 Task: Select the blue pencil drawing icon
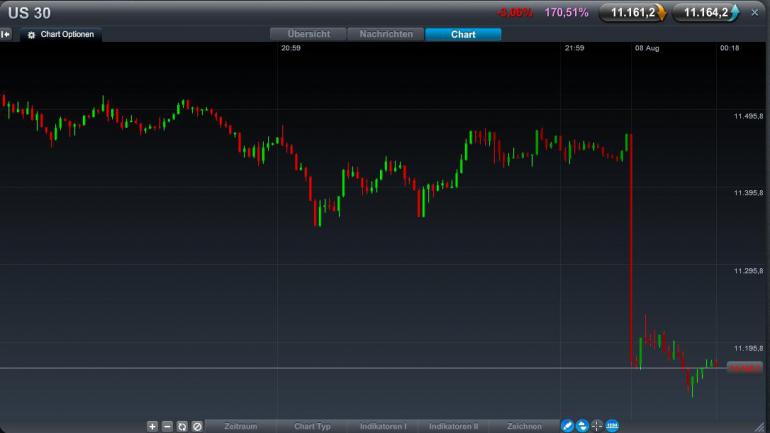point(567,426)
